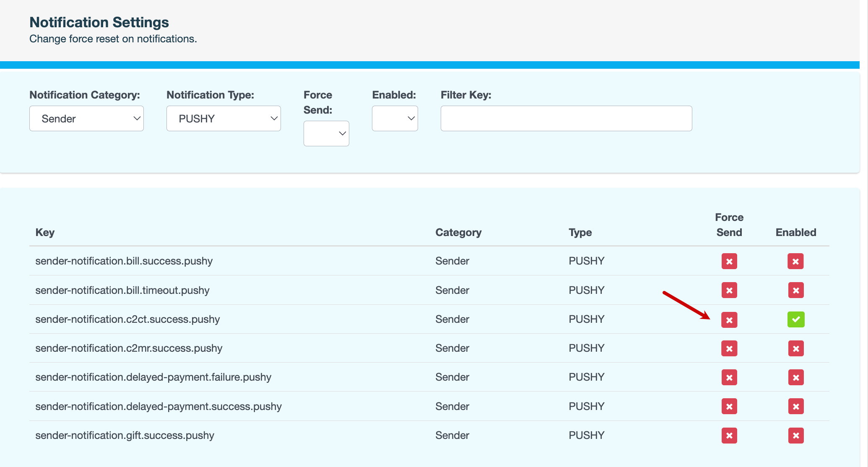Toggle Force Send for bill.success.pushy row
Image resolution: width=868 pixels, height=467 pixels.
tap(729, 261)
